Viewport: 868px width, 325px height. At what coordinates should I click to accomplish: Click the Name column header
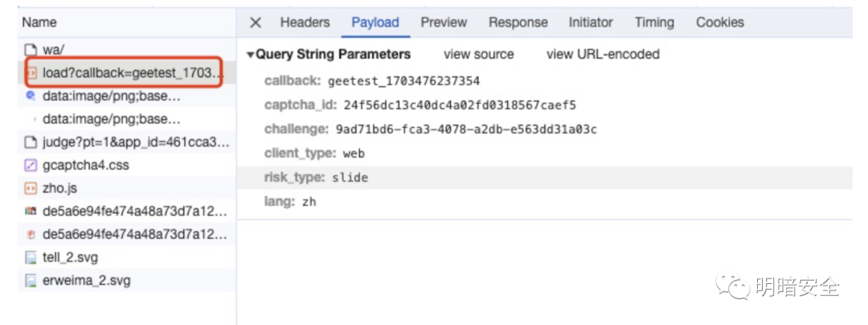pyautogui.click(x=39, y=23)
